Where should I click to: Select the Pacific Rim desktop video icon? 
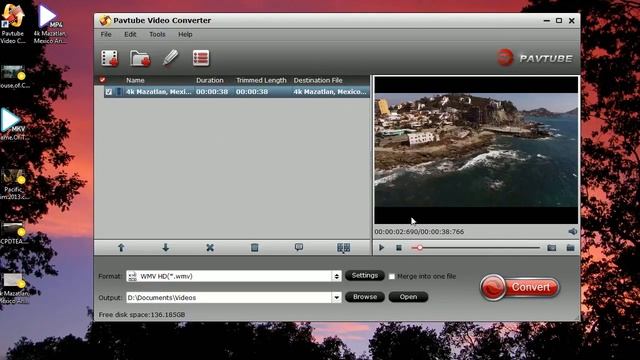coord(13,184)
